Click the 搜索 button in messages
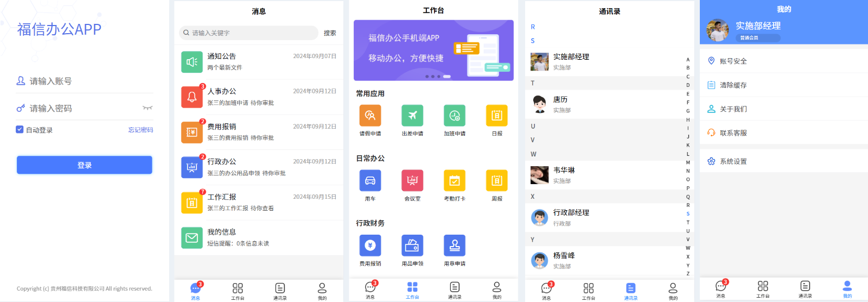 click(x=330, y=33)
